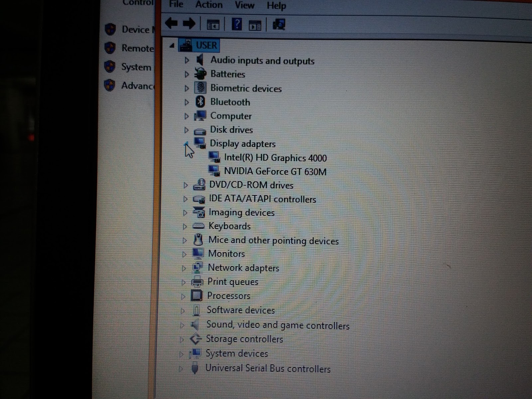Click the Keyboards category icon
The height and width of the screenshot is (399, 532).
[x=199, y=226]
